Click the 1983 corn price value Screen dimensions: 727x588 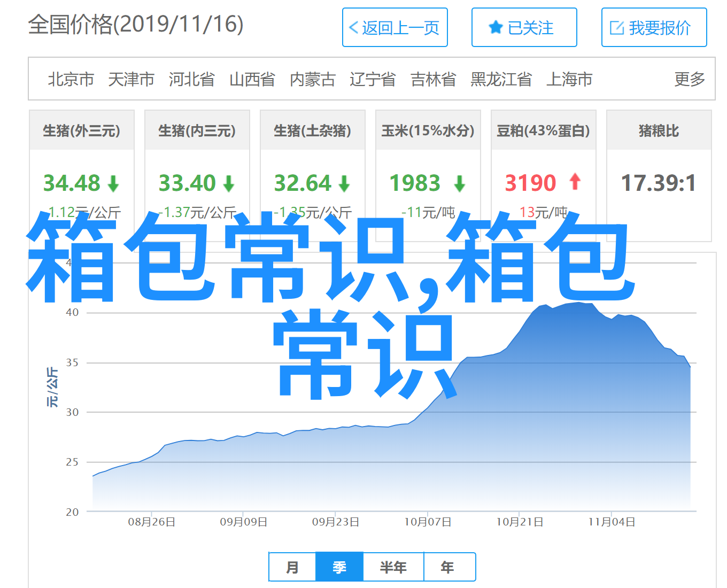(415, 183)
